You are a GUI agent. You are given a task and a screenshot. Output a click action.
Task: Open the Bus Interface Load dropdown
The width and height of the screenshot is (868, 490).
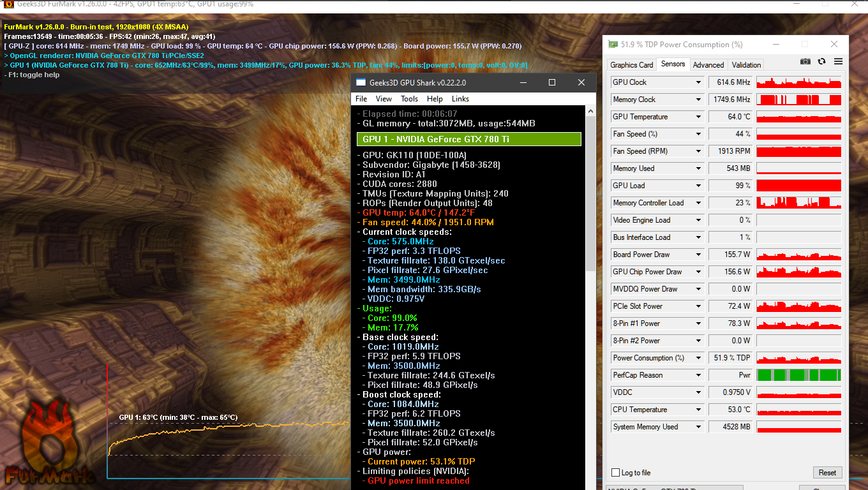click(x=698, y=237)
